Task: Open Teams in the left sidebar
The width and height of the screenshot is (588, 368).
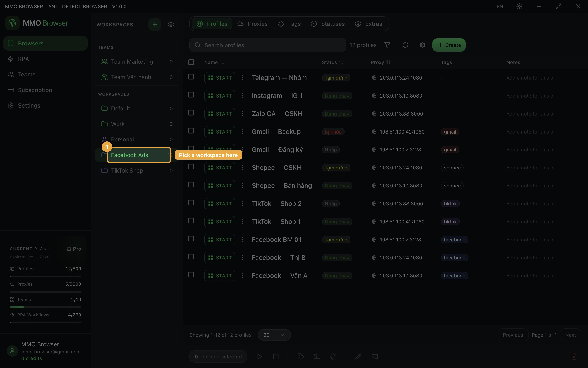Action: (x=46, y=74)
